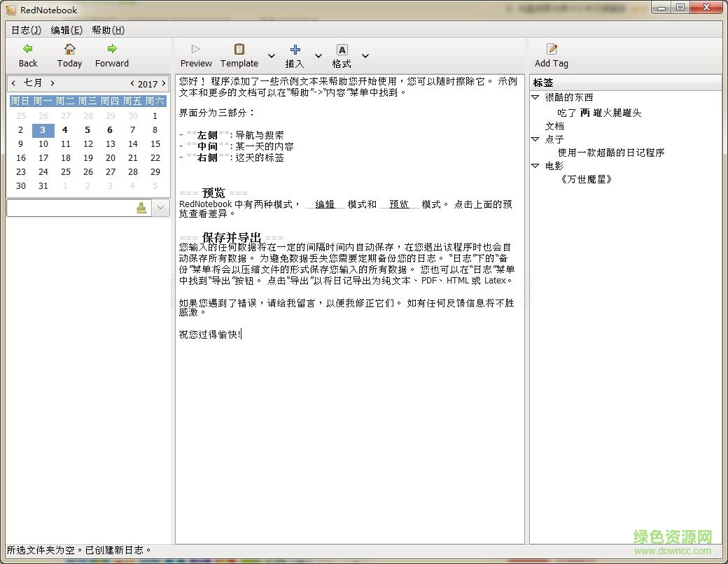Image resolution: width=728 pixels, height=564 pixels.
Task: Click the Preview toolbar icon
Action: 196,50
